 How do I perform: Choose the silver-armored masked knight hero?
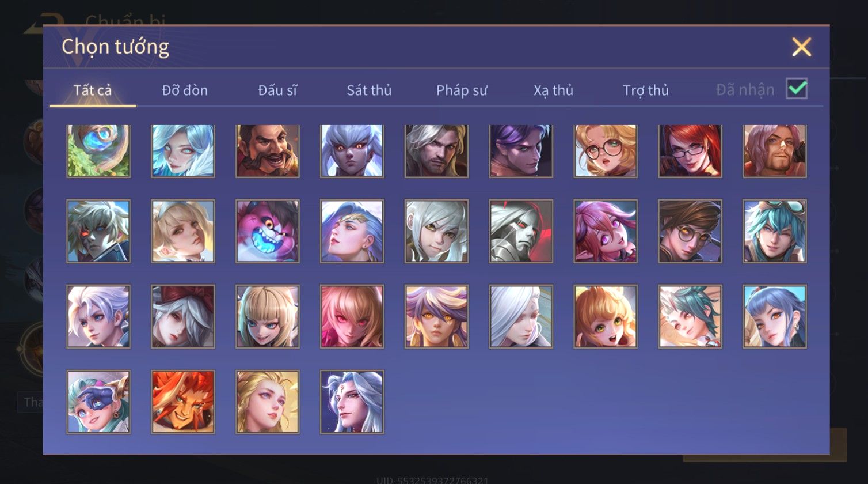tap(521, 231)
